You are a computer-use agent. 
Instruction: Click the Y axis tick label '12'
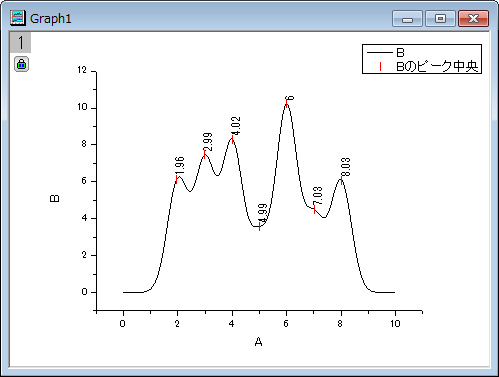(x=82, y=70)
